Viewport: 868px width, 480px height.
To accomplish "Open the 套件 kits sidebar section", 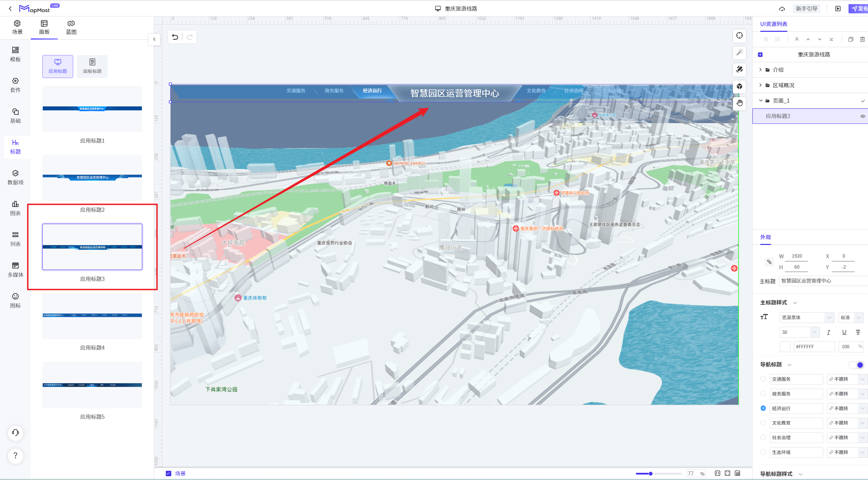I will tap(15, 85).
